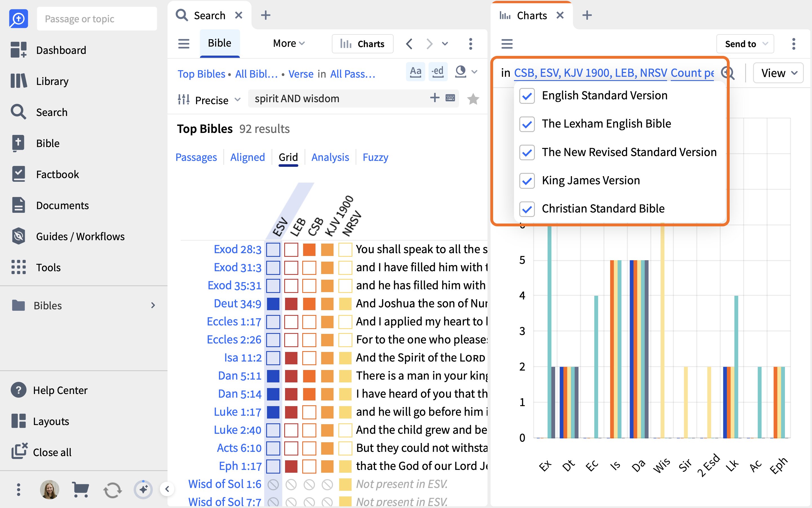This screenshot has width=812, height=508.
Task: Uncheck Christian Standard Bible
Action: click(527, 209)
